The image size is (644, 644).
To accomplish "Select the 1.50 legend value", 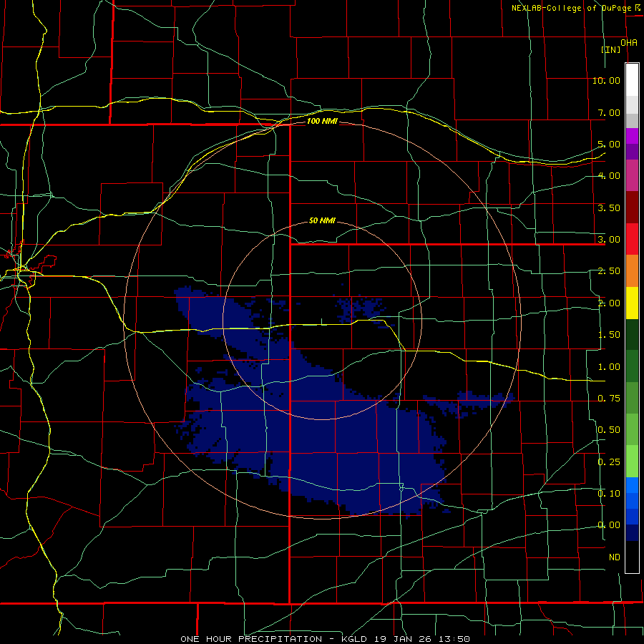I will (609, 335).
